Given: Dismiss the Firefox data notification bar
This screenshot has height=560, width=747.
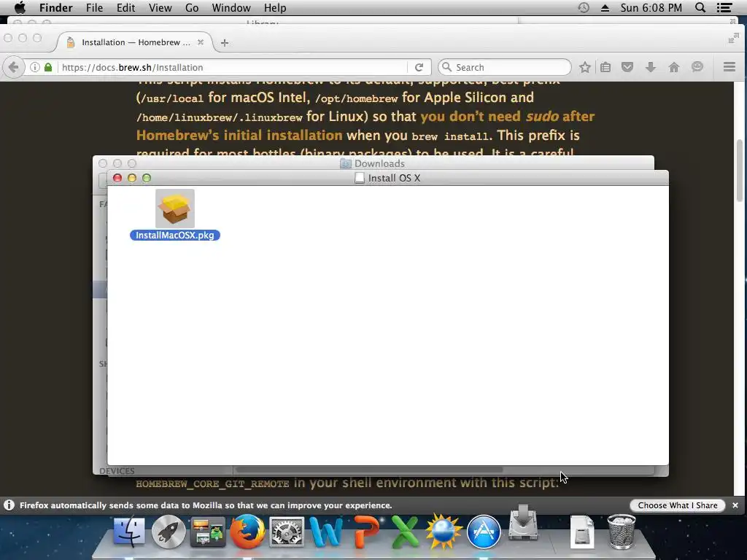Looking at the screenshot, I should point(735,505).
